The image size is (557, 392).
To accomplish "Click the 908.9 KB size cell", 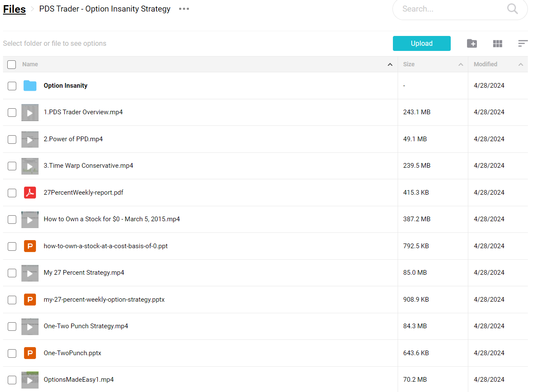I will pos(416,300).
